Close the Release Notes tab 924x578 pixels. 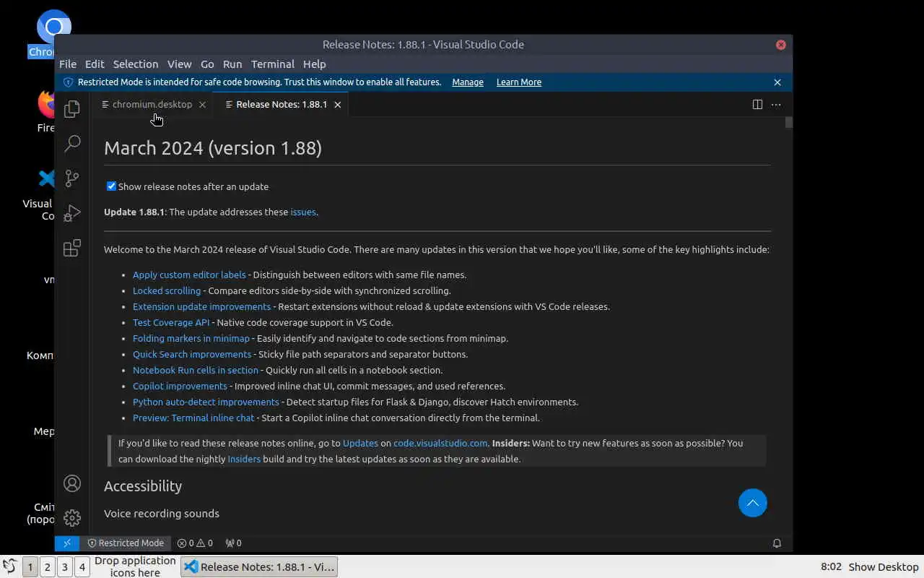tap(337, 105)
